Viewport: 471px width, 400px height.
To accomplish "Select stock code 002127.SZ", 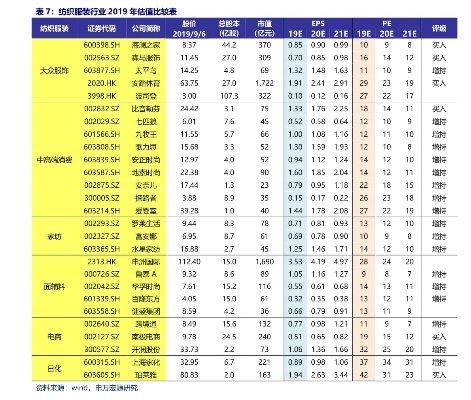I will tap(102, 337).
